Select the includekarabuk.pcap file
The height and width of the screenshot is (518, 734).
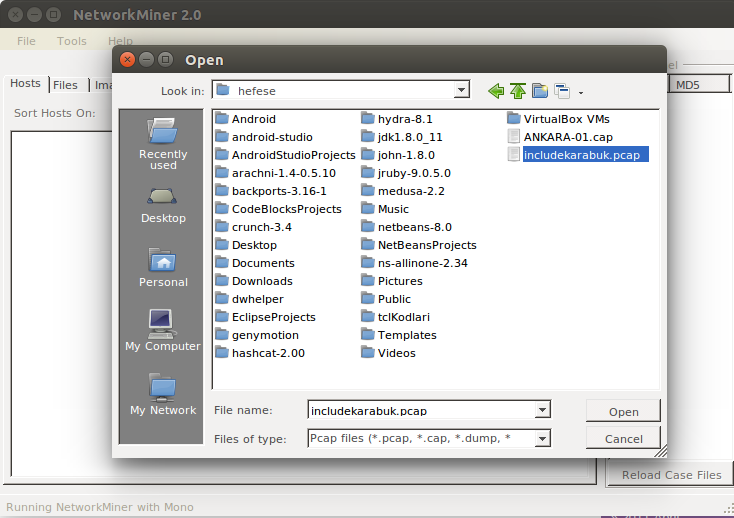tap(578, 155)
